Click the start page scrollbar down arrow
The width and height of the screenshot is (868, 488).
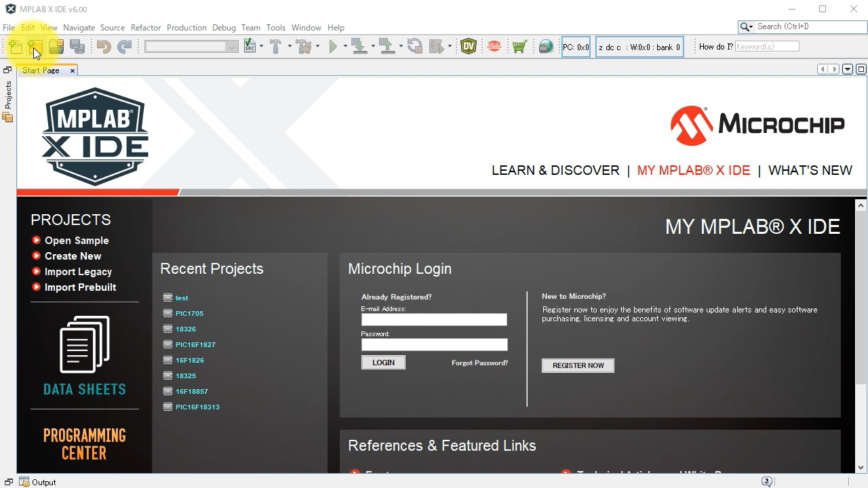861,467
